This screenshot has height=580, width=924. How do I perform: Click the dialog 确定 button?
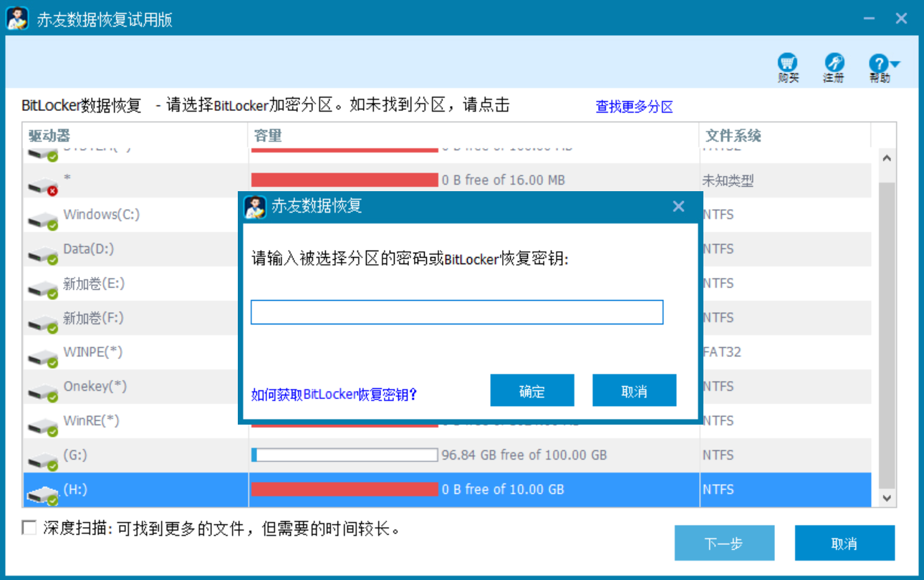[x=532, y=390]
